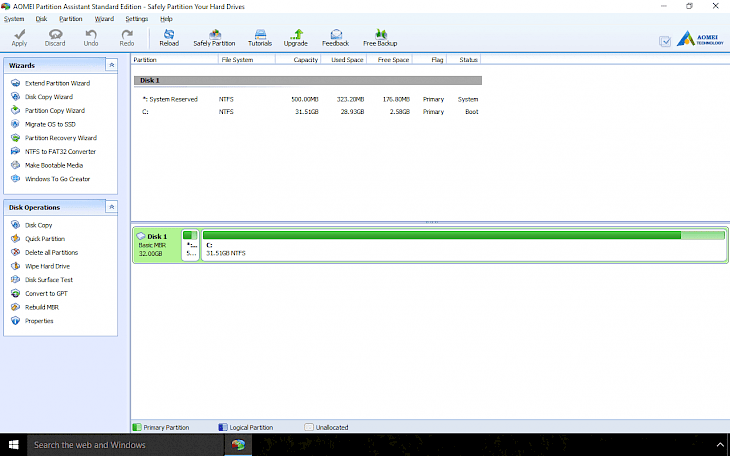Toggle the checkbox icon beside AOMEI logo
This screenshot has width=730, height=456.
click(x=665, y=41)
